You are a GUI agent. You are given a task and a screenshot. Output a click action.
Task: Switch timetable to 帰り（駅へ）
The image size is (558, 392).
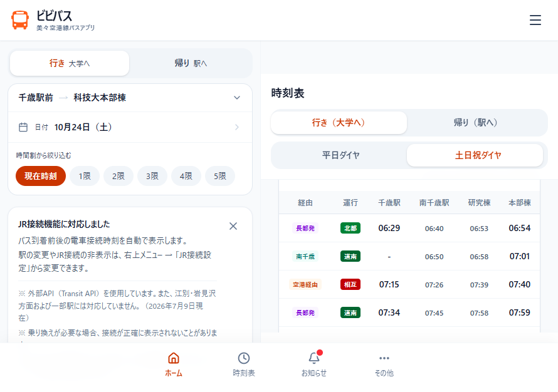click(475, 123)
